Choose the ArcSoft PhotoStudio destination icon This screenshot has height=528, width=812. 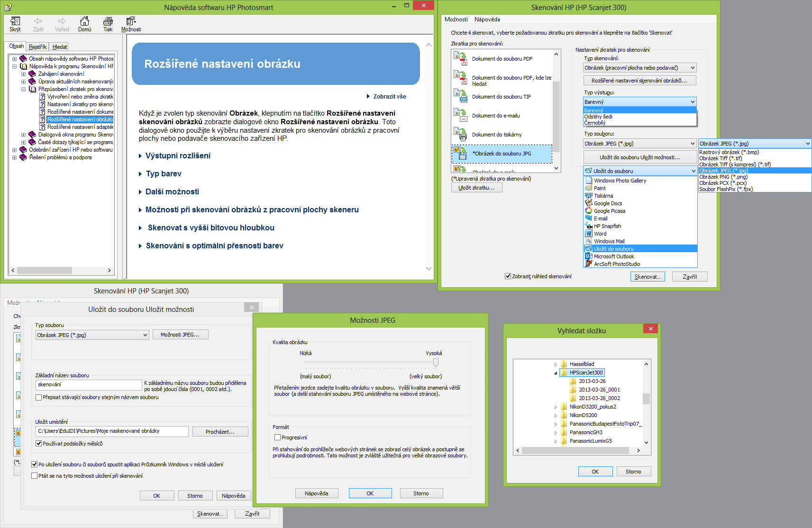[x=589, y=264]
